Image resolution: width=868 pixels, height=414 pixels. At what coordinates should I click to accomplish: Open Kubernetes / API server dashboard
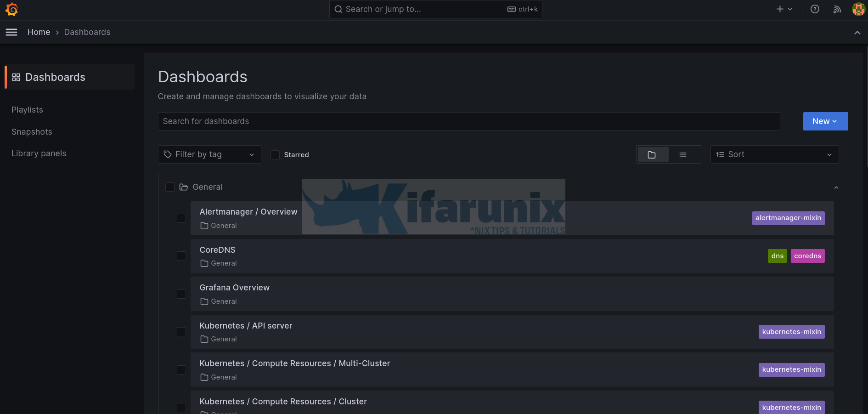(x=246, y=326)
